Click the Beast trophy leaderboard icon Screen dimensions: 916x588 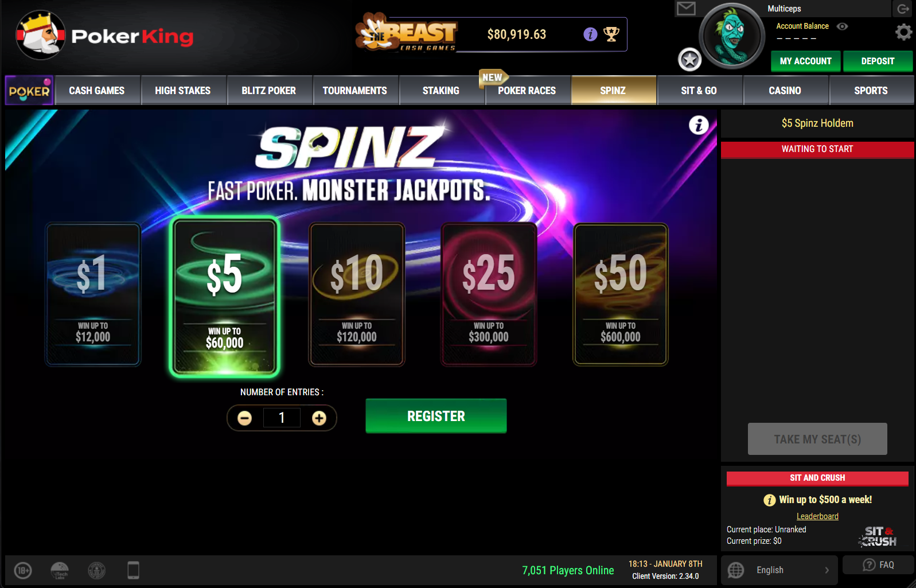click(x=611, y=34)
